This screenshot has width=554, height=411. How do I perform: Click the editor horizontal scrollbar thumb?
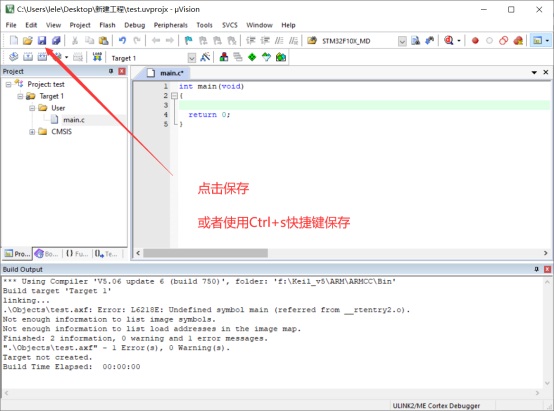(205, 253)
